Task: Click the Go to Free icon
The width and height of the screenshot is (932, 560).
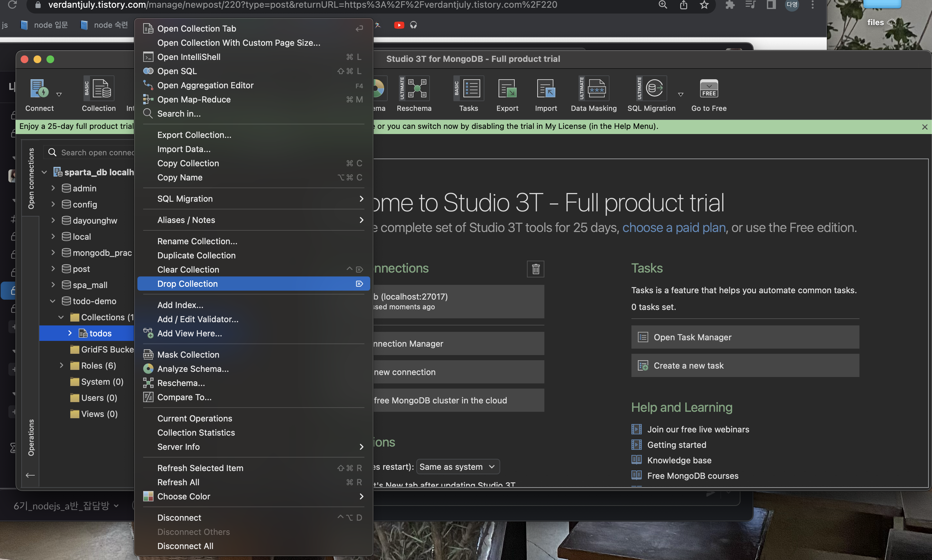Action: 709,89
